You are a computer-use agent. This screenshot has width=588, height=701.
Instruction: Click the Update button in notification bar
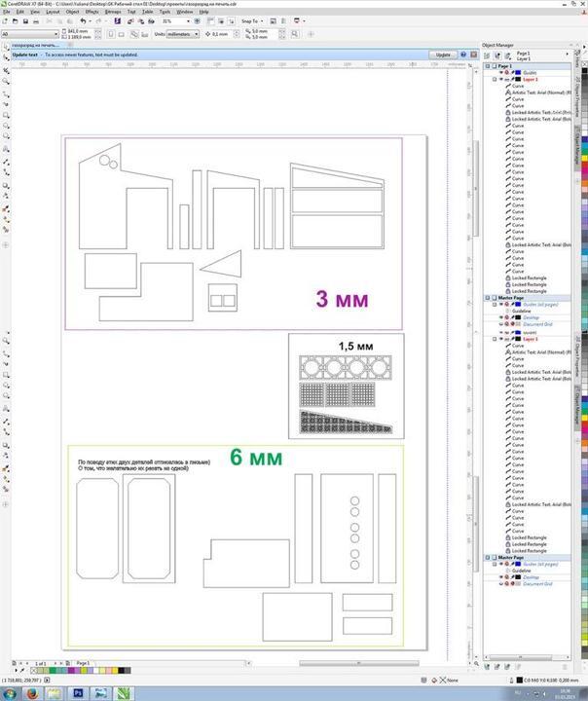pyautogui.click(x=443, y=55)
